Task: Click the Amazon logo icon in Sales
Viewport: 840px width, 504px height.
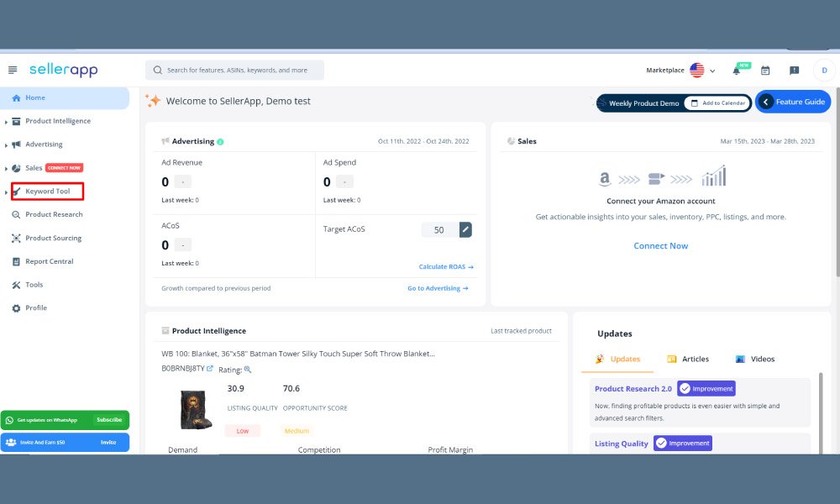Action: tap(605, 178)
